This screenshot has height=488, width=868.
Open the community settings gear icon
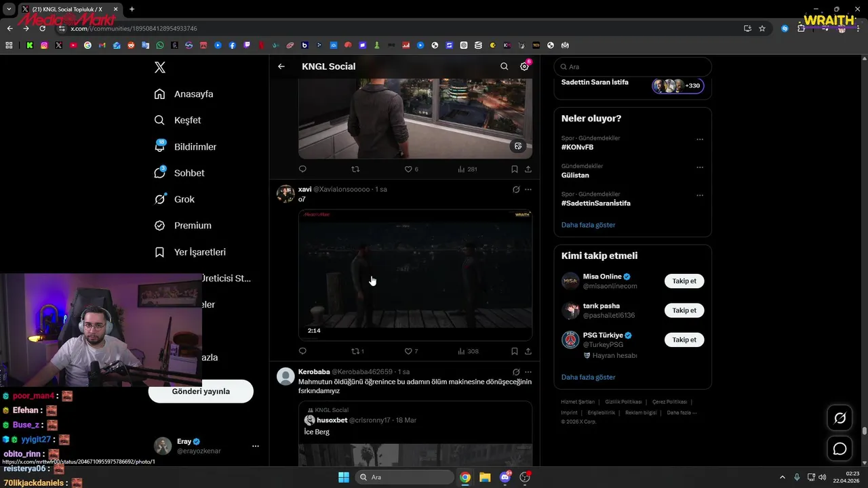pos(524,66)
